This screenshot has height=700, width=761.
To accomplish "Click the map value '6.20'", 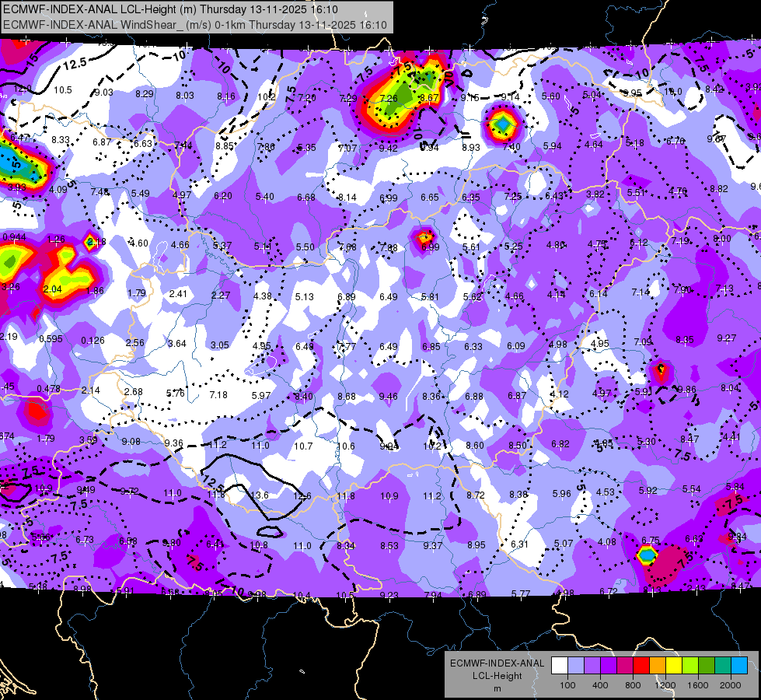I will coord(223,196).
